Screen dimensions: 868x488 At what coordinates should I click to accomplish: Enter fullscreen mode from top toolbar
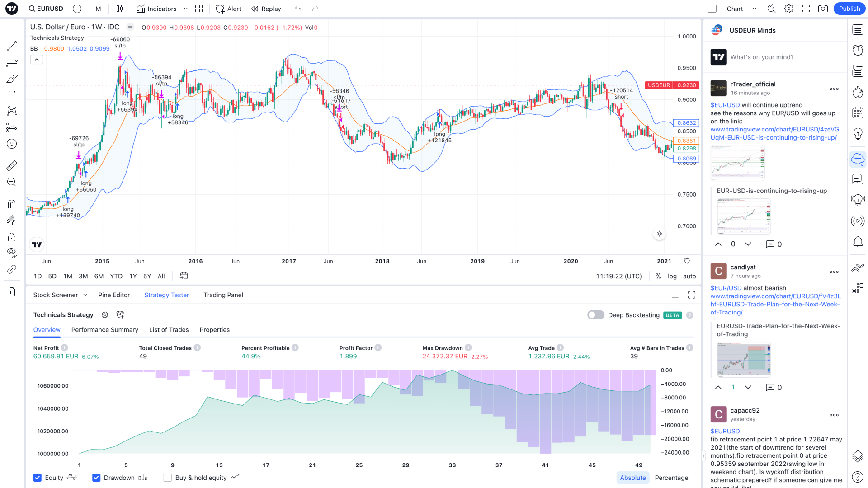tap(806, 9)
